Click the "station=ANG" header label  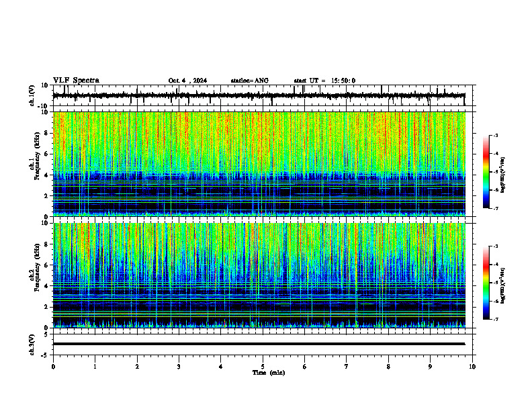(x=250, y=81)
